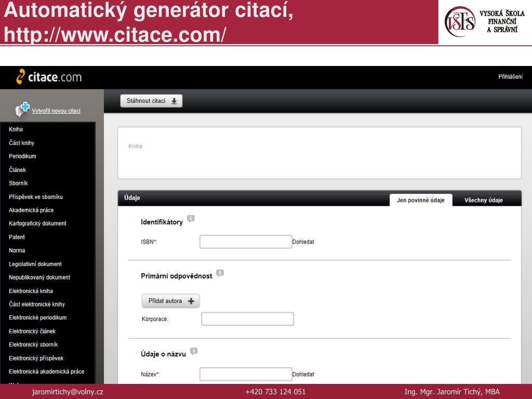This screenshot has height=399, width=532.
Task: Click the citace.com logo
Action: point(49,77)
